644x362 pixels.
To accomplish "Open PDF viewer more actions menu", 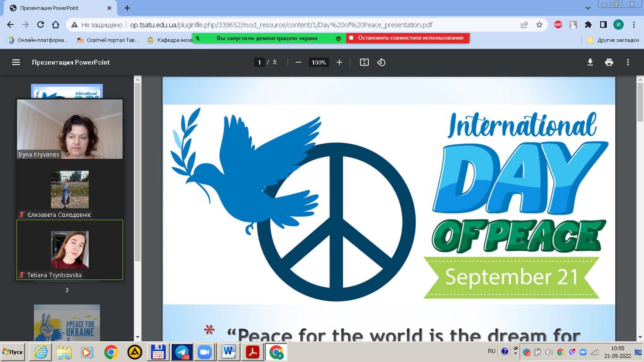I will pos(628,62).
